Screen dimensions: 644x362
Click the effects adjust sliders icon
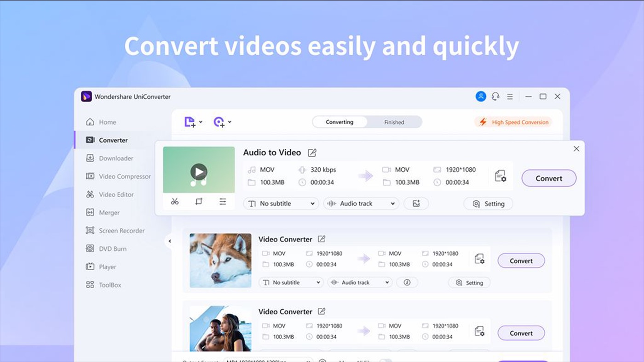tap(223, 202)
